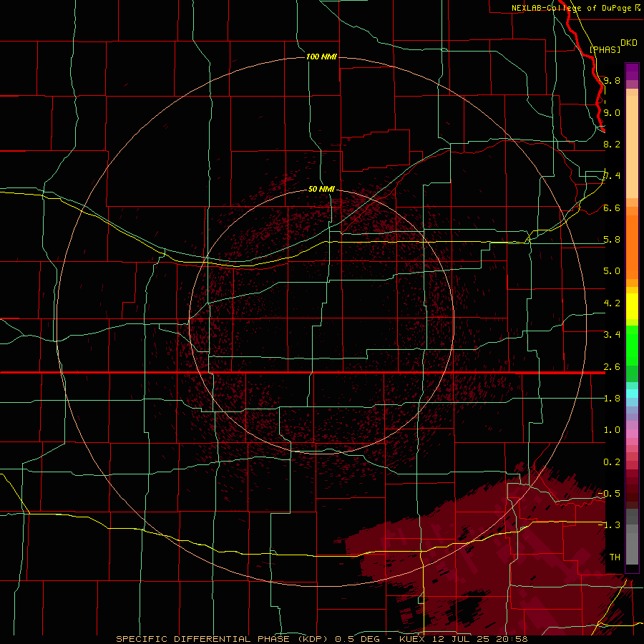Select the 5.8 value on the scale
The image size is (644, 644).
(x=612, y=239)
